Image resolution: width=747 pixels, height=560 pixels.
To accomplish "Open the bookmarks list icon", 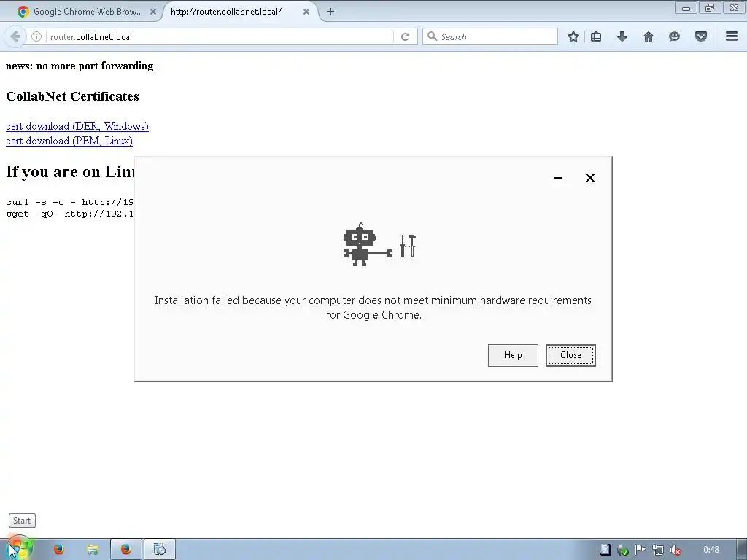I will [596, 36].
